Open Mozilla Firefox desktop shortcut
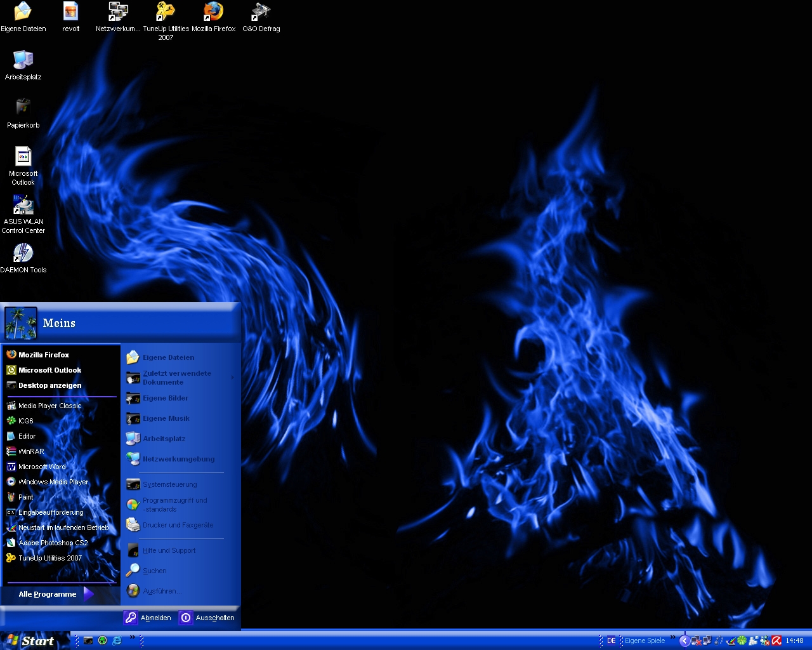Viewport: 812px width, 650px height. coord(213,12)
